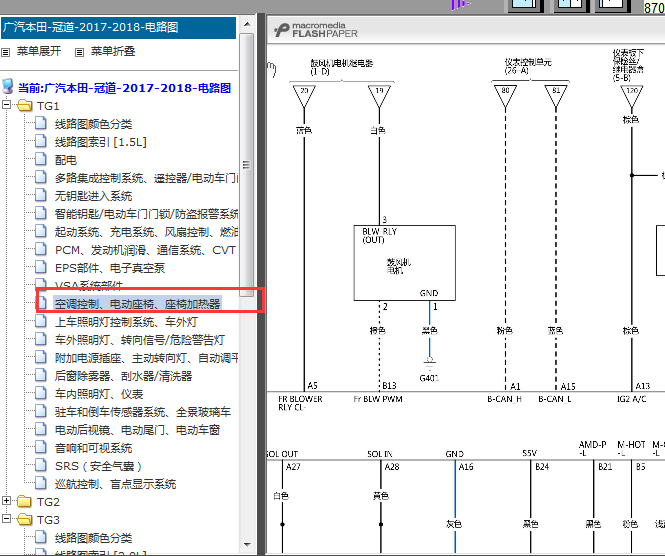This screenshot has height=556, width=665.
Task: Click page icon beside 车内照明灯、仪表
Action: tap(41, 393)
